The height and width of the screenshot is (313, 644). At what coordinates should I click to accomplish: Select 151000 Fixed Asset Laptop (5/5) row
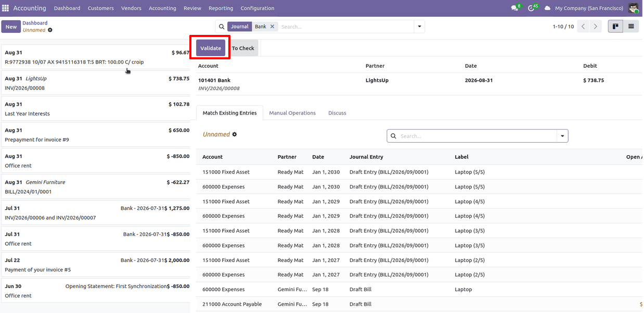(x=420, y=172)
